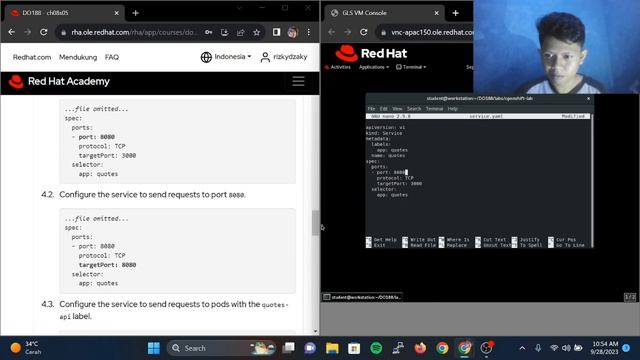
Task: Click Activities in the VM top bar
Action: [x=338, y=67]
